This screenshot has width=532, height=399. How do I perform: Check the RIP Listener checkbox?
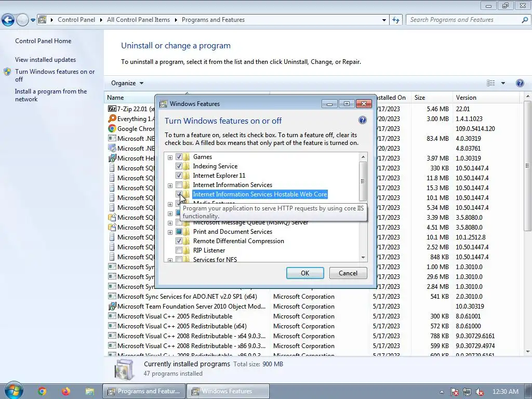(179, 250)
